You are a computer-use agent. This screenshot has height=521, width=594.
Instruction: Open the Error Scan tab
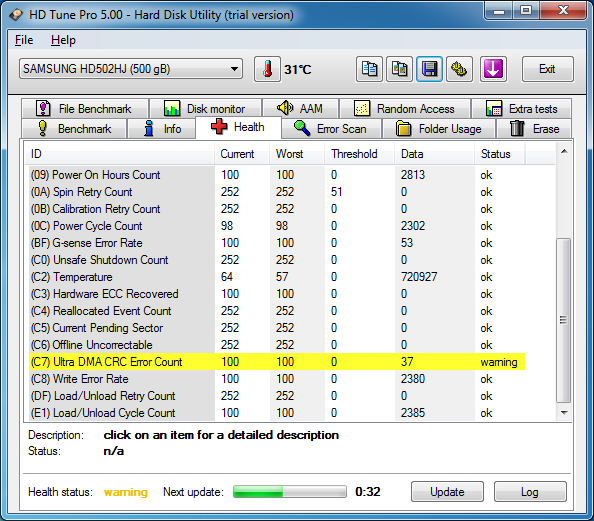coord(331,129)
